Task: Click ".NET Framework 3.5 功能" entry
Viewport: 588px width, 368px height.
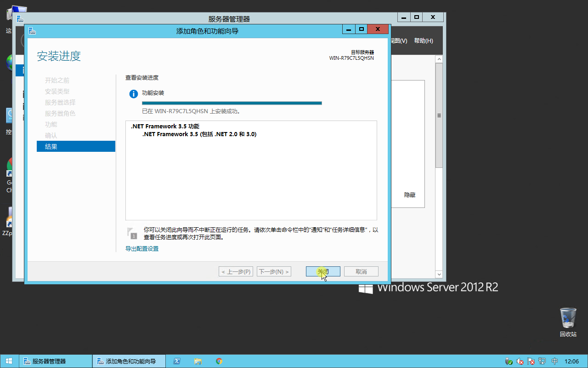Action: coord(165,126)
